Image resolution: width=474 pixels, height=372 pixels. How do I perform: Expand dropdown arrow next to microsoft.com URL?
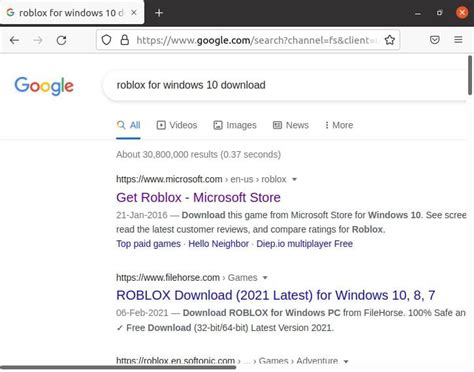pos(294,179)
